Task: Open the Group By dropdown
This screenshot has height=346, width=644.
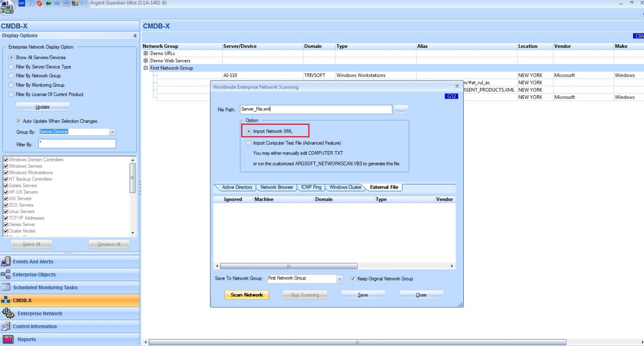Action: tap(112, 132)
